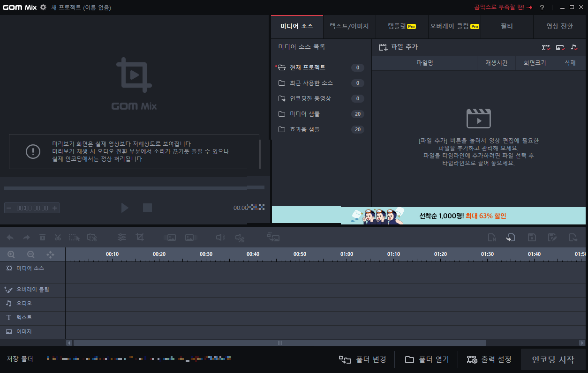
Task: Sort file list by 파일명 column
Action: point(424,63)
